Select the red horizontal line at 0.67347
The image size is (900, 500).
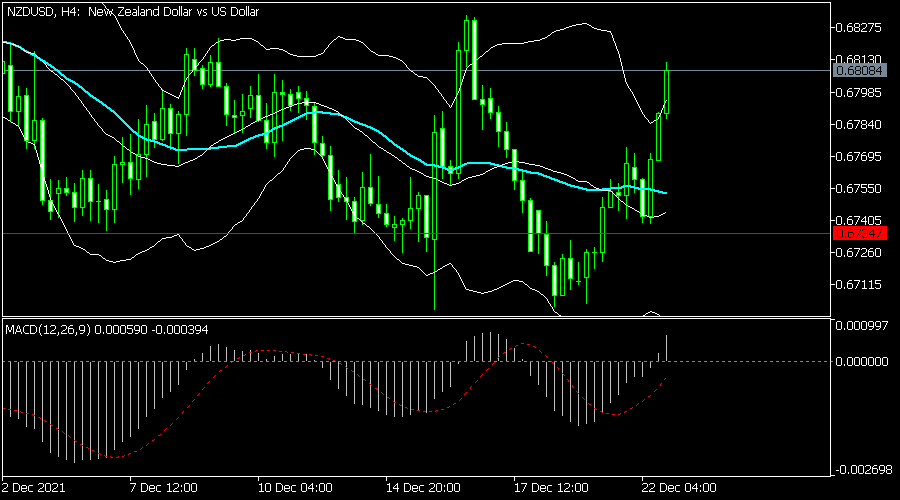(416, 234)
